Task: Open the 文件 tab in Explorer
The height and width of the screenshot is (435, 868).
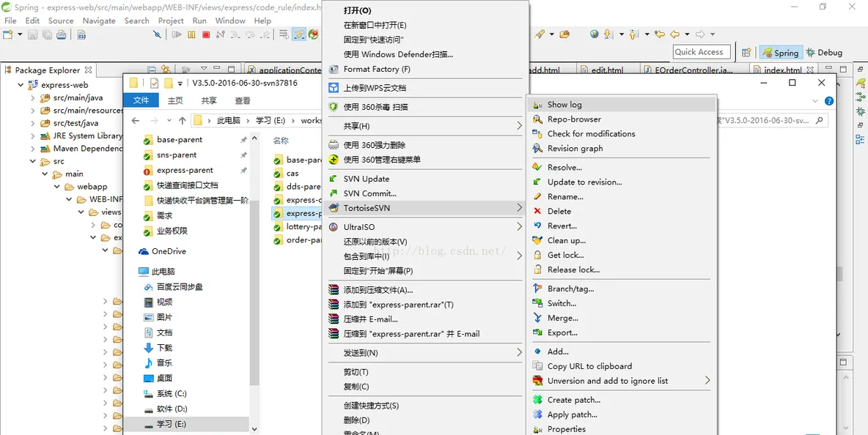Action: coord(141,100)
